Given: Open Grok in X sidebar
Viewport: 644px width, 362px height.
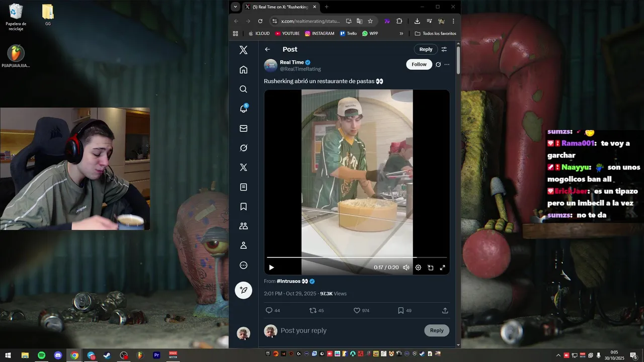Looking at the screenshot, I should [x=244, y=148].
